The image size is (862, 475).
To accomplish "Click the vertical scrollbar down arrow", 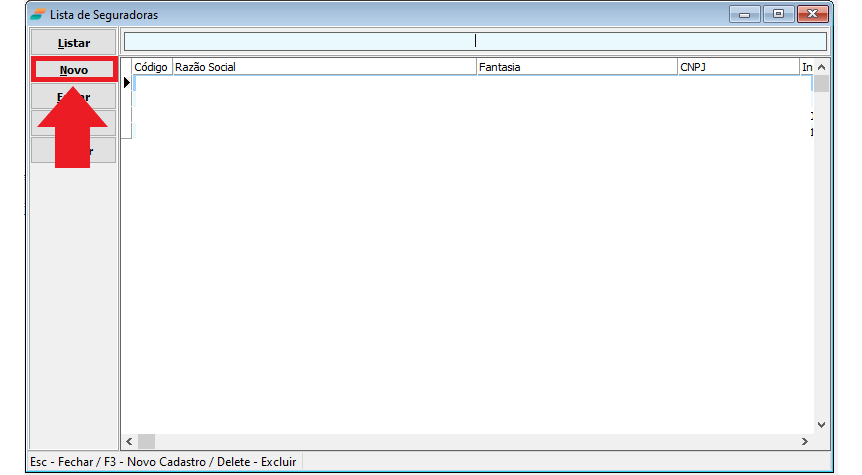I will tap(821, 424).
